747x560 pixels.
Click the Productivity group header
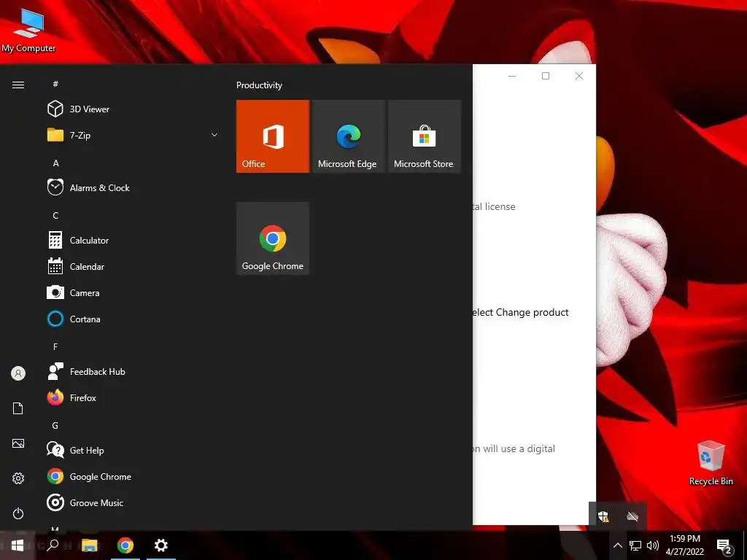(x=259, y=85)
